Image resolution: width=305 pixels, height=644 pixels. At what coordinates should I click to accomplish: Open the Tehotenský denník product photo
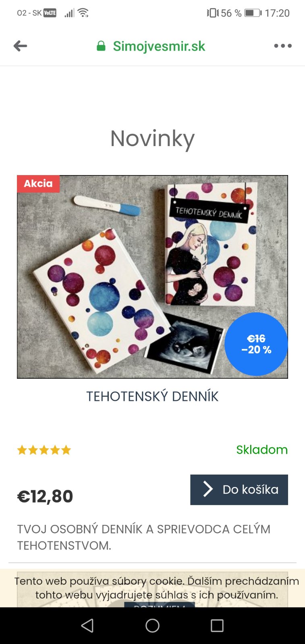coord(152,277)
